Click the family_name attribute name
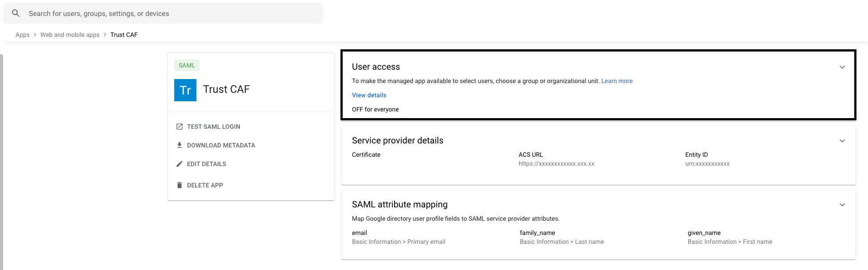868x270 pixels. pyautogui.click(x=537, y=233)
